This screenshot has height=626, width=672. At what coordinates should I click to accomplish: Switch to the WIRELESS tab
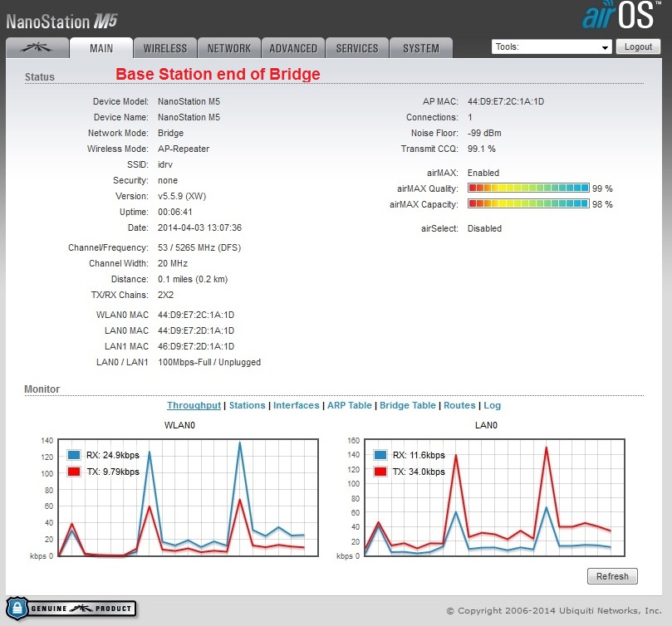(x=164, y=48)
